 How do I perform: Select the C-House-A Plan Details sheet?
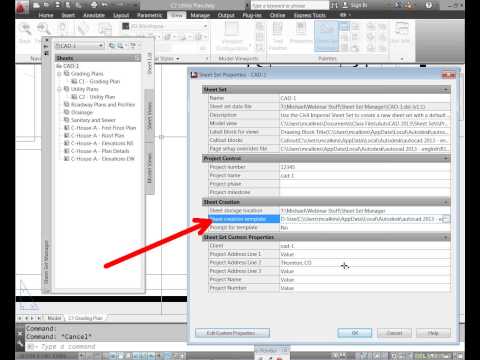click(x=96, y=151)
